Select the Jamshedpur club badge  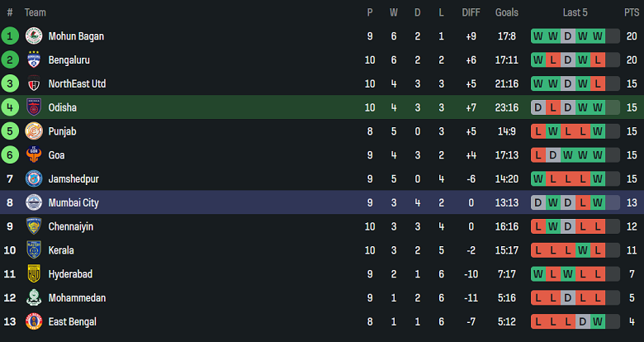pos(34,178)
